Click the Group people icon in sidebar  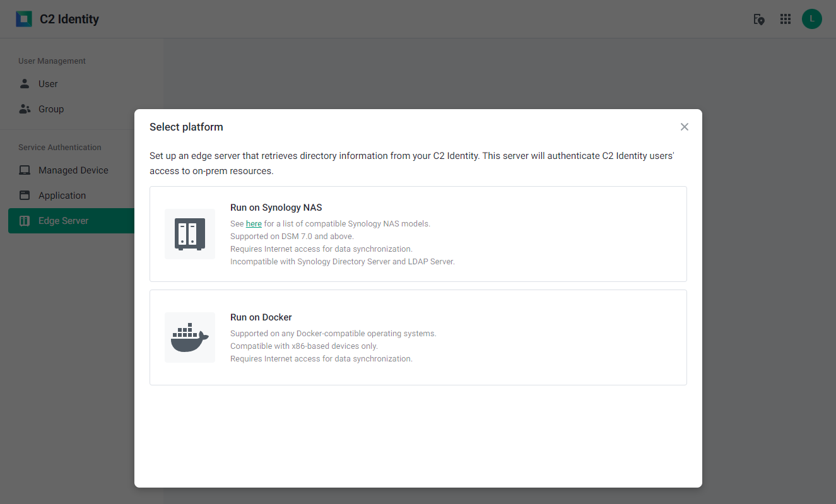25,109
